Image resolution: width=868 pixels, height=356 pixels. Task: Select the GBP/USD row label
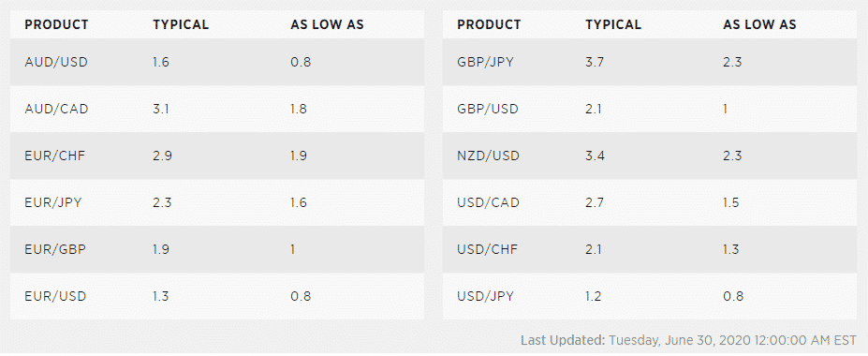coord(488,109)
